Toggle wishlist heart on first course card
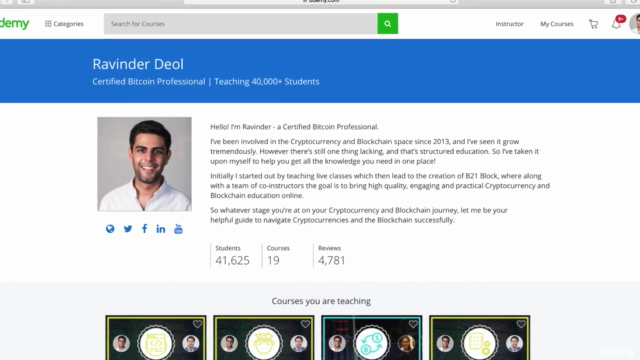The height and width of the screenshot is (360, 640). (x=198, y=324)
